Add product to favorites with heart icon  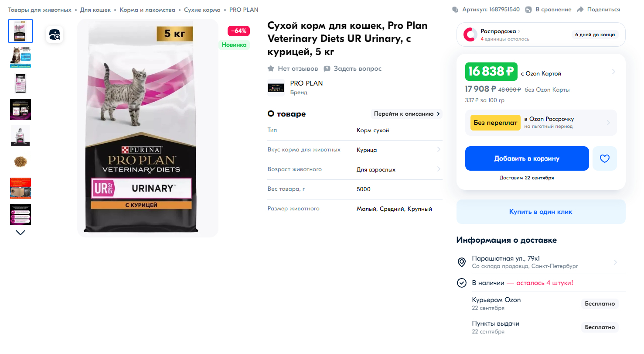pyautogui.click(x=604, y=158)
